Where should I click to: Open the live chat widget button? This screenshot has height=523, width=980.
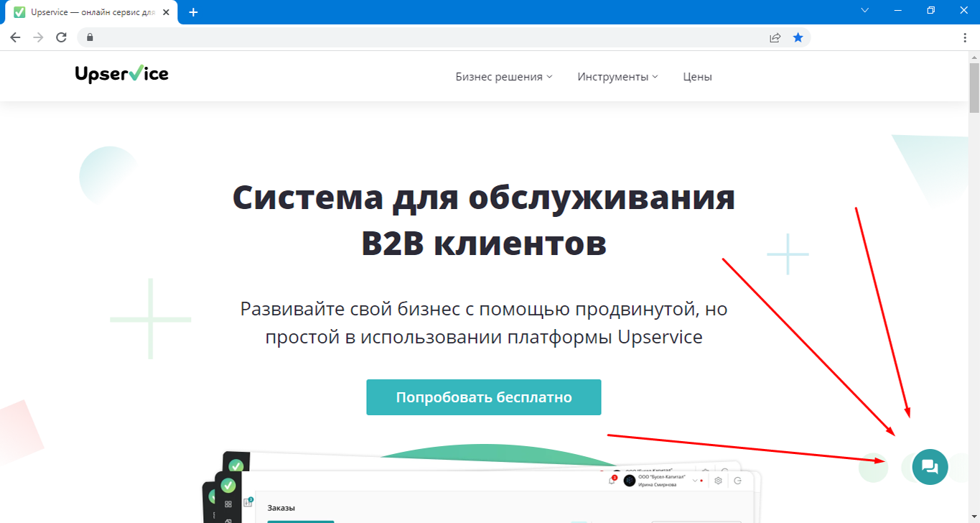point(930,467)
